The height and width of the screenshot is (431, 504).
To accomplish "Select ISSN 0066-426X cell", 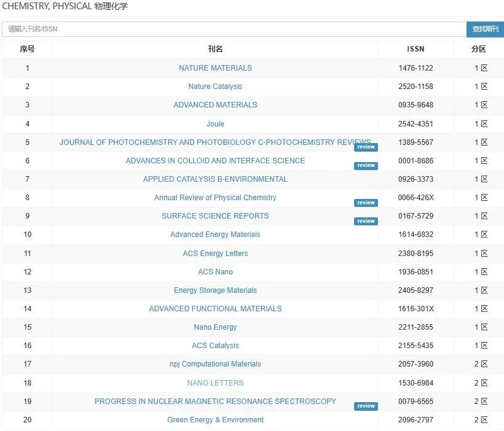I will point(415,198).
